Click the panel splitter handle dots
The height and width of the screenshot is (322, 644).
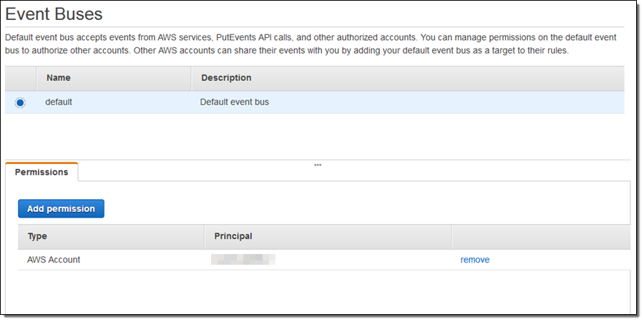[318, 165]
